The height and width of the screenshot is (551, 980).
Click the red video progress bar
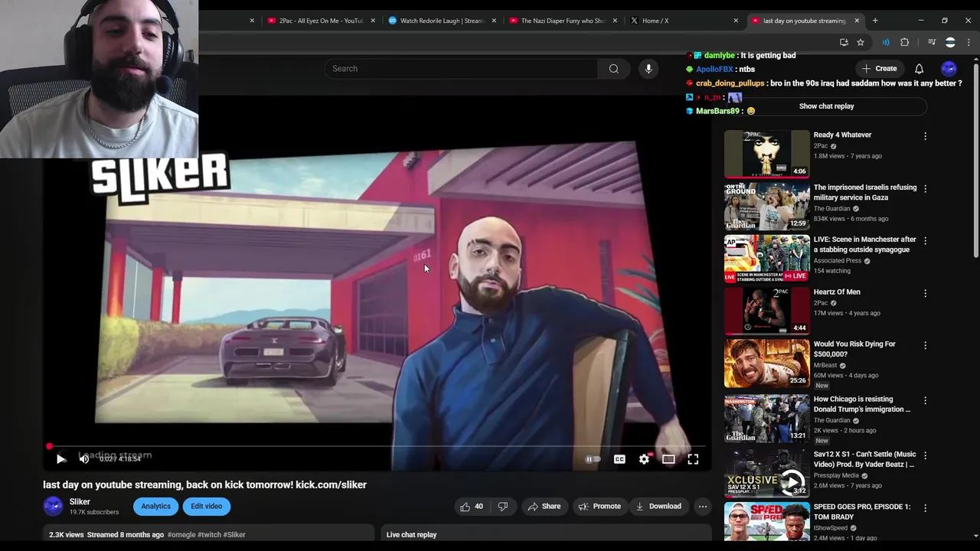(x=375, y=446)
